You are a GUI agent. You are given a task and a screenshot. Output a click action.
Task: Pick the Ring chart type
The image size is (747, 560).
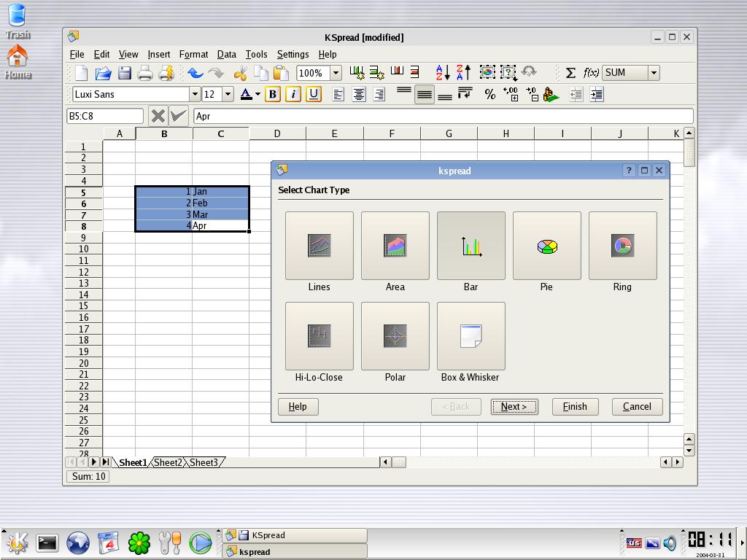tap(623, 246)
